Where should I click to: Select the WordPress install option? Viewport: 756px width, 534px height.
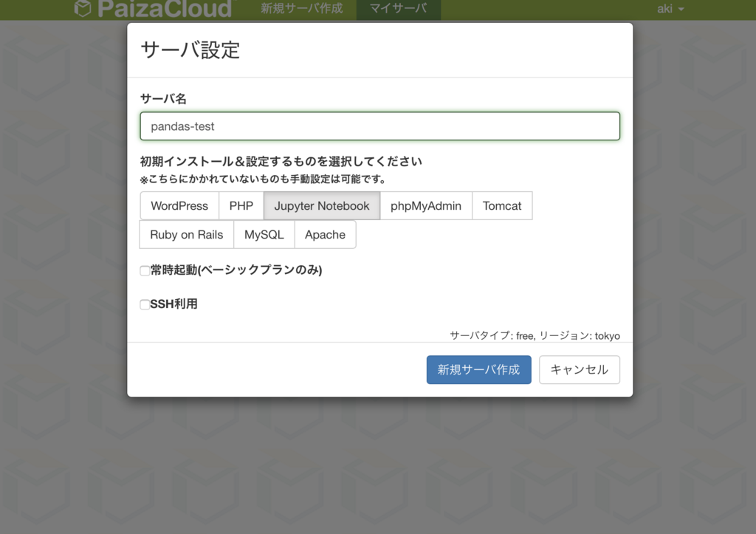[179, 205]
